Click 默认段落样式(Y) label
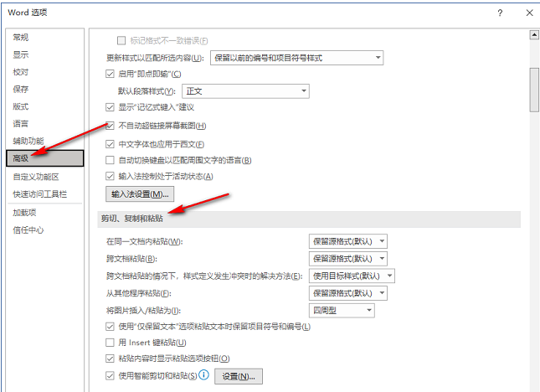This screenshot has width=540, height=392. 147,91
